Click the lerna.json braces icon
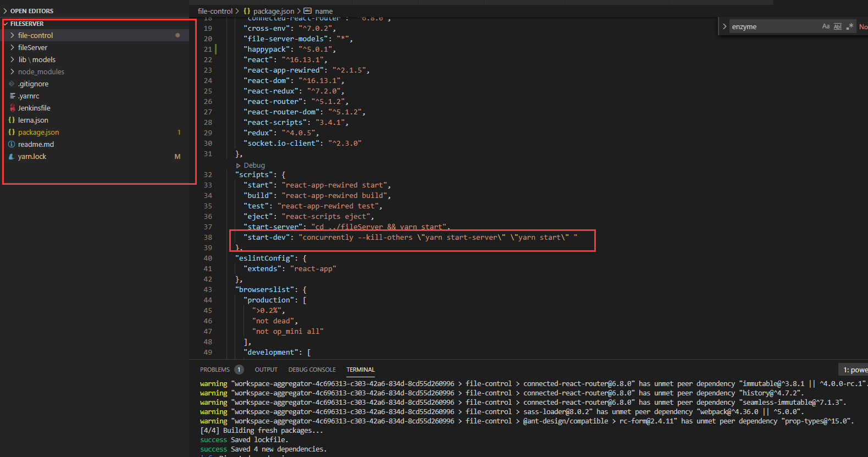Viewport: 868px width, 457px height. pos(12,120)
